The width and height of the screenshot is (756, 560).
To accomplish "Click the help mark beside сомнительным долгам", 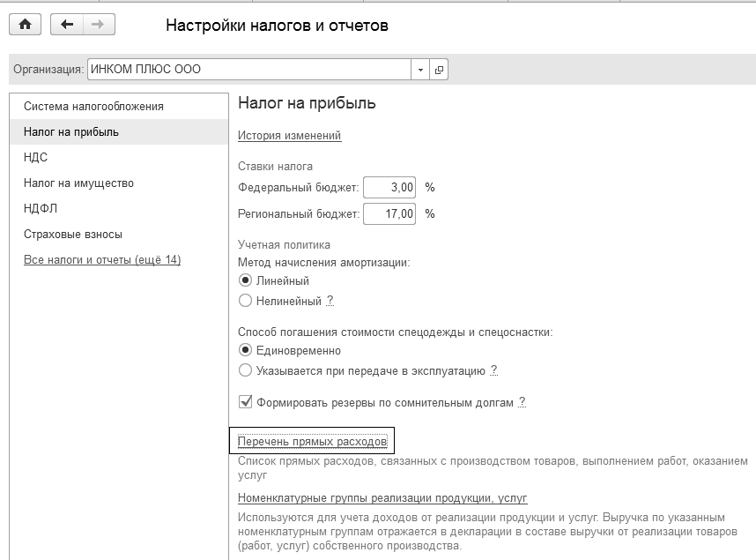I will [522, 402].
